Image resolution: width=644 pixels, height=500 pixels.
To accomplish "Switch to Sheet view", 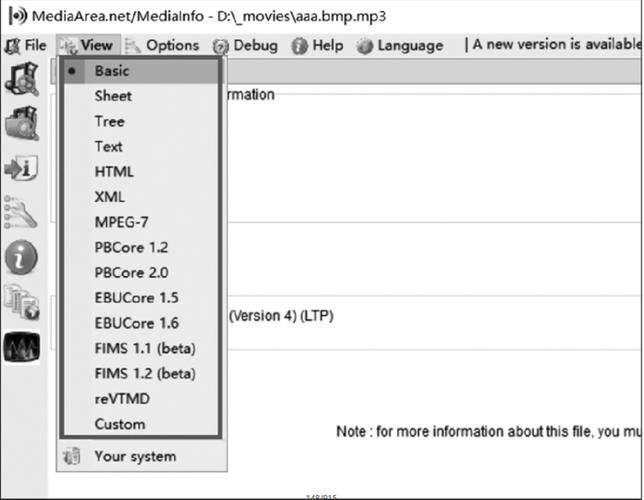I will [x=141, y=96].
